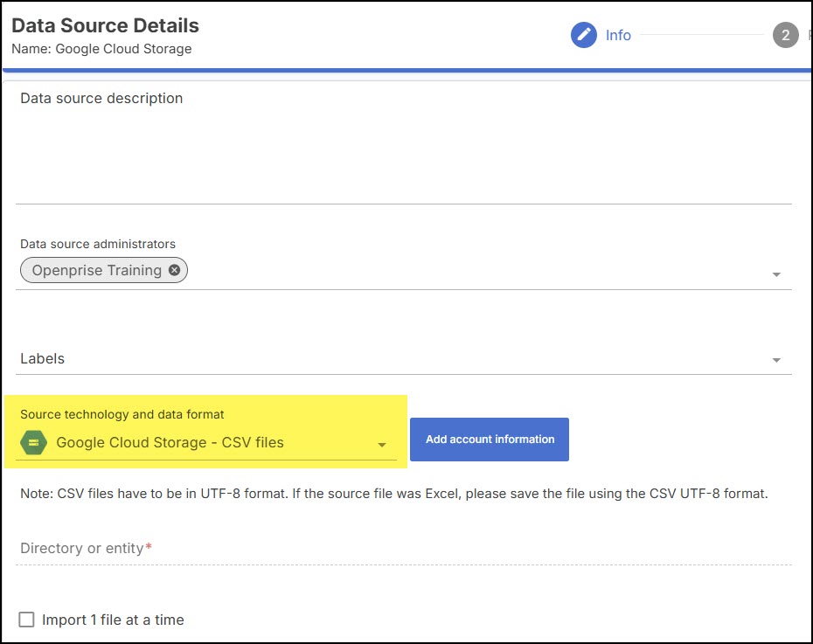Go to step 2 circle in wizard

pos(786,35)
